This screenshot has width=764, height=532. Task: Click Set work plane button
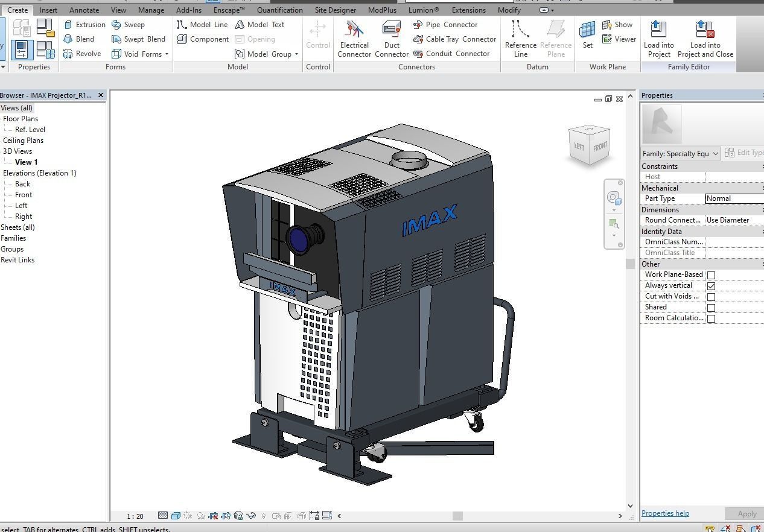pos(587,35)
